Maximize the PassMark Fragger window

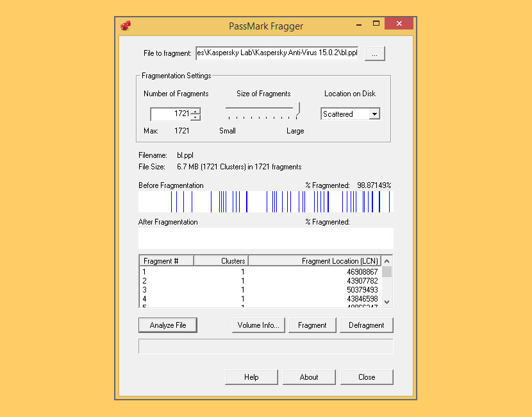click(376, 24)
